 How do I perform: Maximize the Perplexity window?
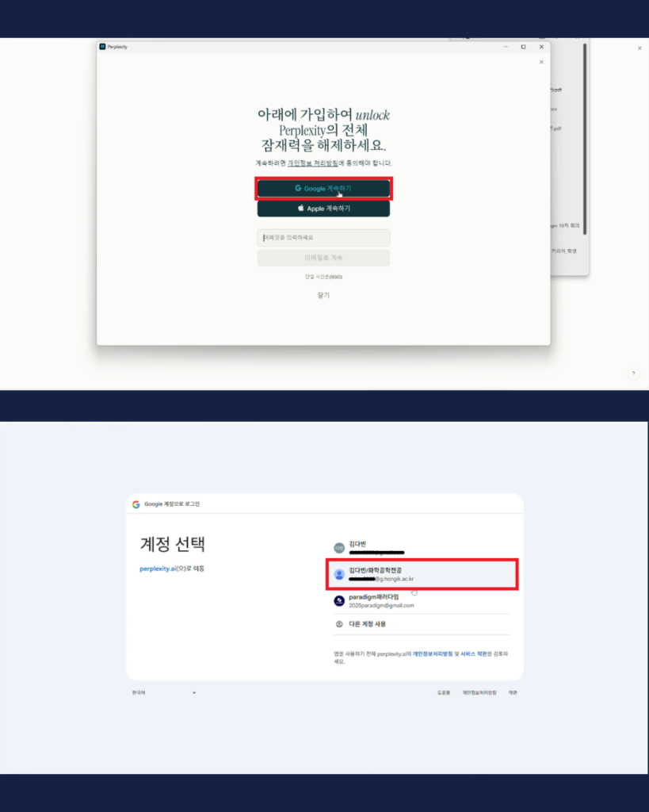pos(523,47)
